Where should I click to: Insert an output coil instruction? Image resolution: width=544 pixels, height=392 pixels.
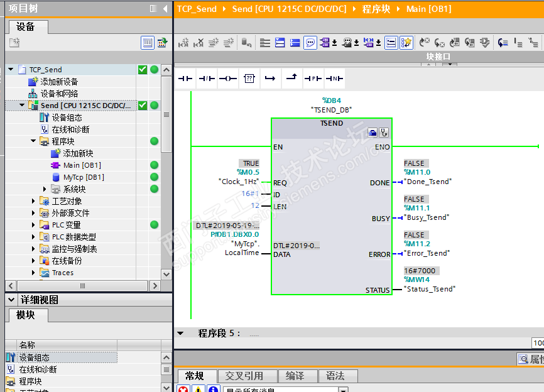pyautogui.click(x=227, y=79)
